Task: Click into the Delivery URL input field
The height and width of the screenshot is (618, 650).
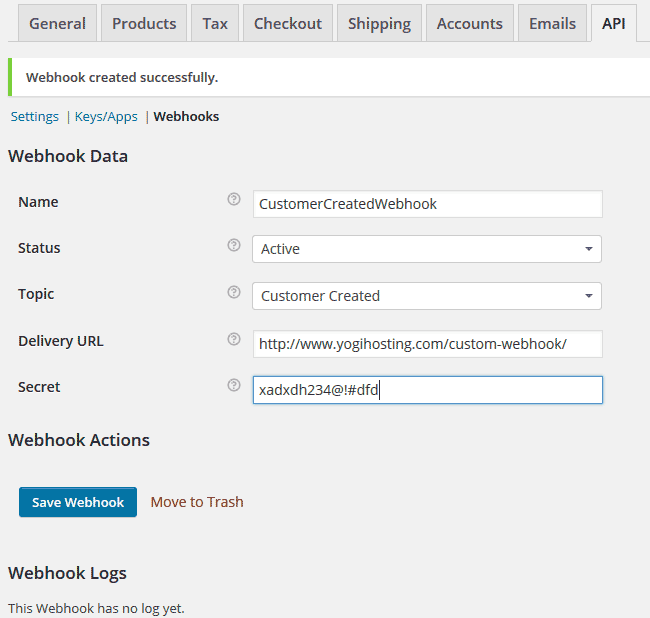Action: [428, 344]
